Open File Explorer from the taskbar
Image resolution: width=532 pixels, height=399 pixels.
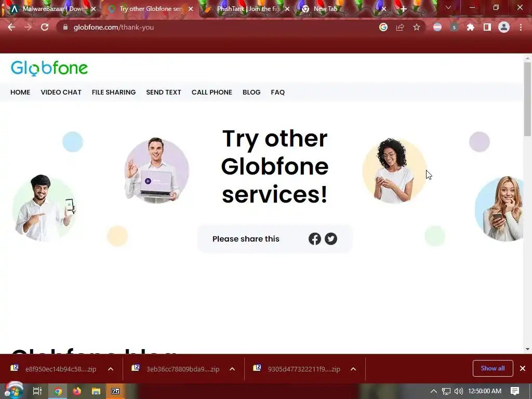96,391
